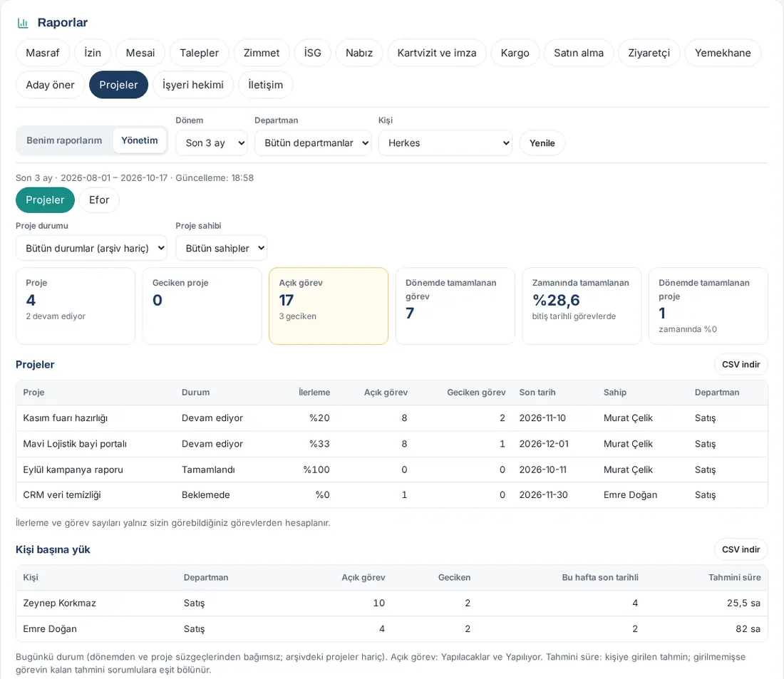The height and width of the screenshot is (679, 784).
Task: Open the Kişi dropdown
Action: (x=445, y=143)
